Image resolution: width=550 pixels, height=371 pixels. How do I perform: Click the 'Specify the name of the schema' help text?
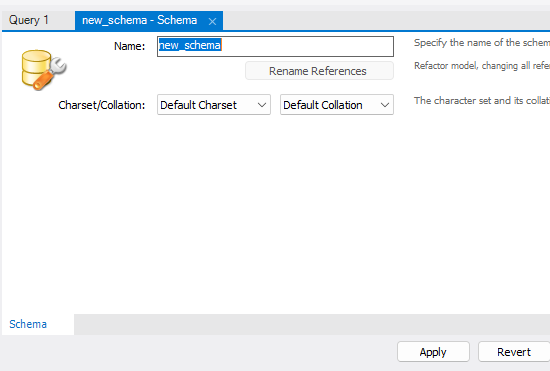(482, 43)
